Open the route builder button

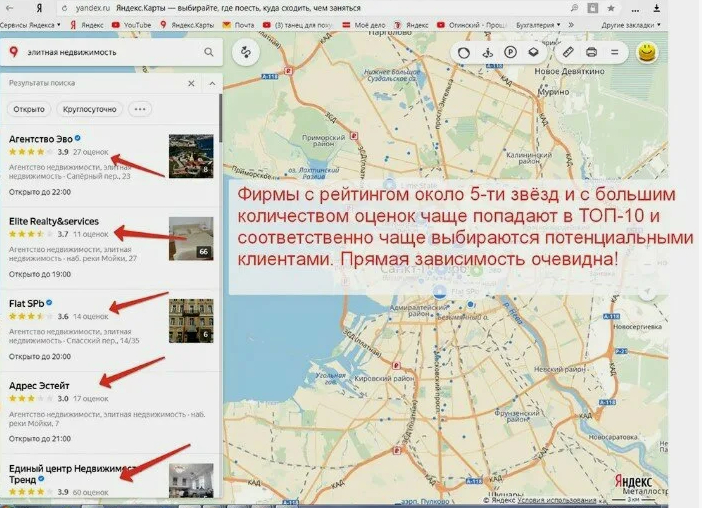[246, 51]
